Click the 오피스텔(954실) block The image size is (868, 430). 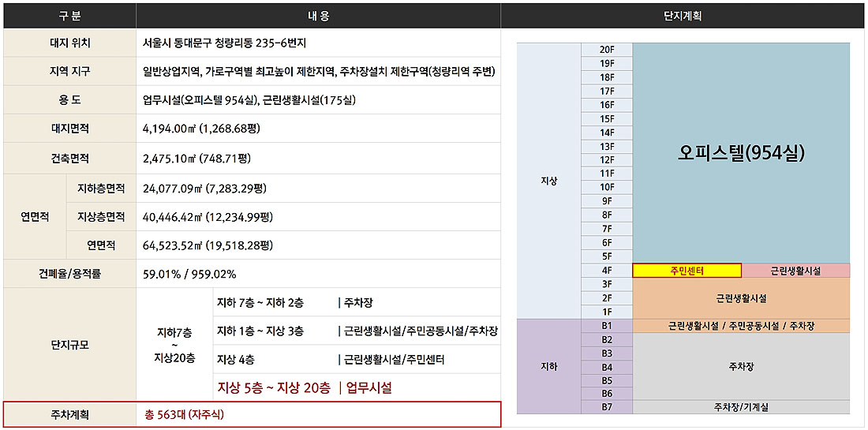coord(741,153)
